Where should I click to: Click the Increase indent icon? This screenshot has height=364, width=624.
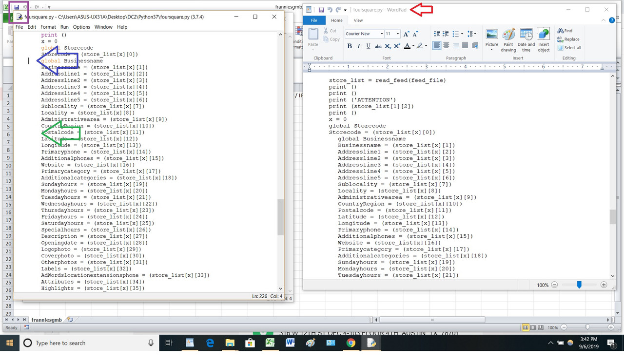pyautogui.click(x=447, y=34)
